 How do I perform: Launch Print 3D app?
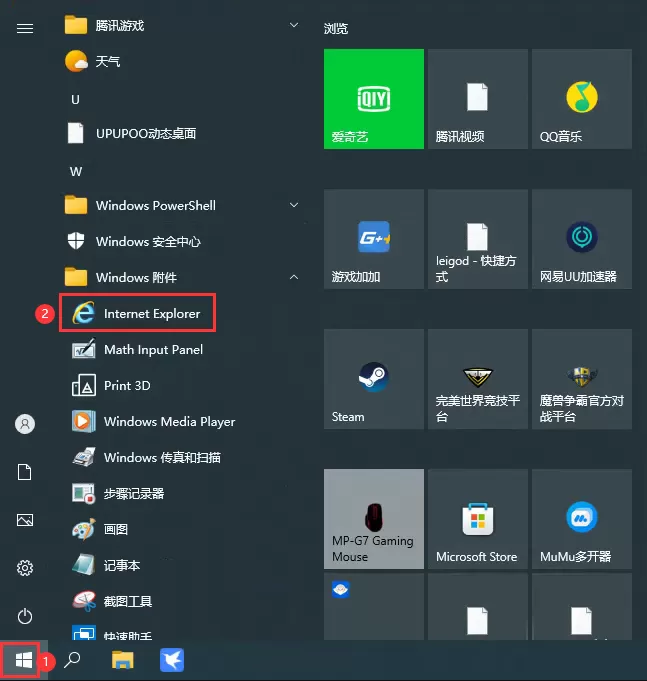pyautogui.click(x=182, y=386)
